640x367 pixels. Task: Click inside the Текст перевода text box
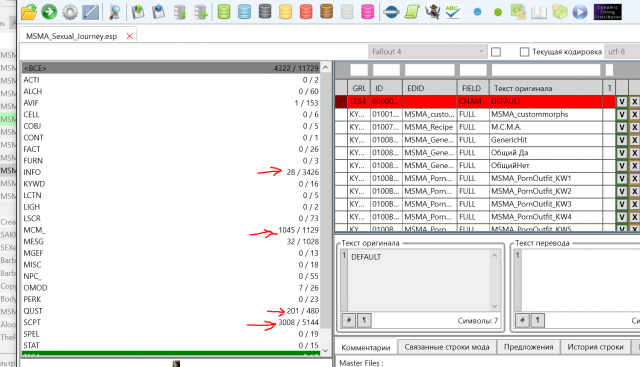coord(580,280)
